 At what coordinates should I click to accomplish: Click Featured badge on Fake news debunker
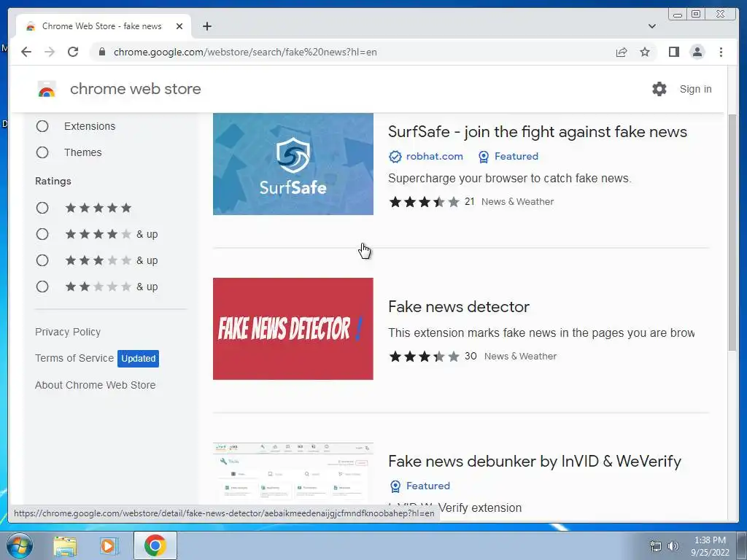click(x=419, y=486)
